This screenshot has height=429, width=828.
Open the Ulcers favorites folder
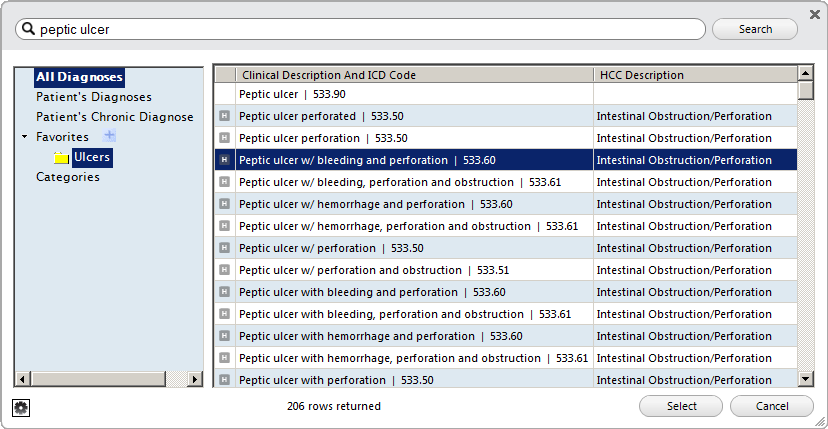point(92,157)
